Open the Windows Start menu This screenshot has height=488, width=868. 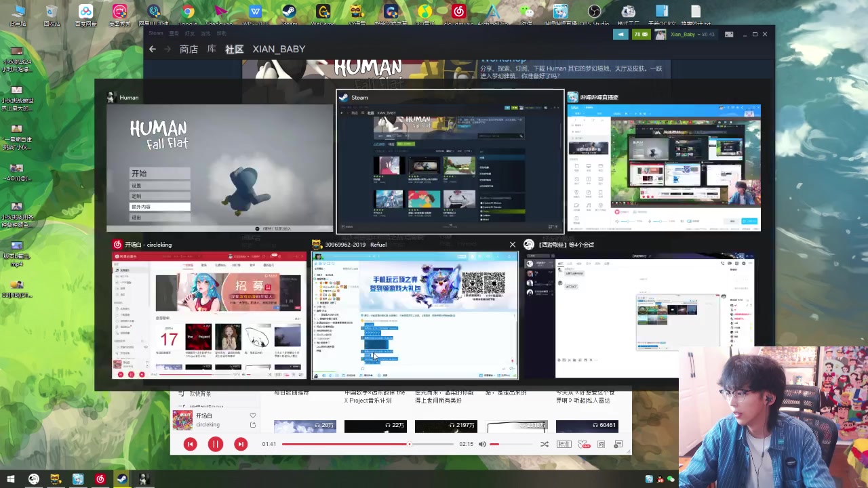pos(11,479)
